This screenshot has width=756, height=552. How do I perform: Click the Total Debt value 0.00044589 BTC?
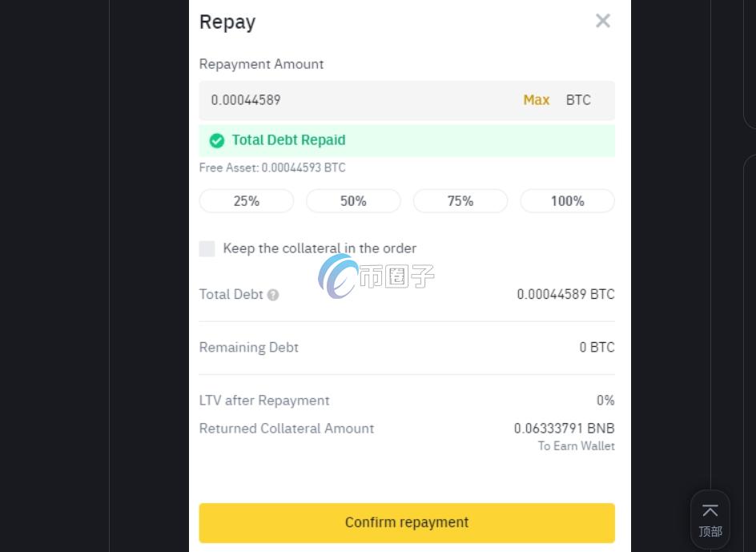tap(565, 294)
